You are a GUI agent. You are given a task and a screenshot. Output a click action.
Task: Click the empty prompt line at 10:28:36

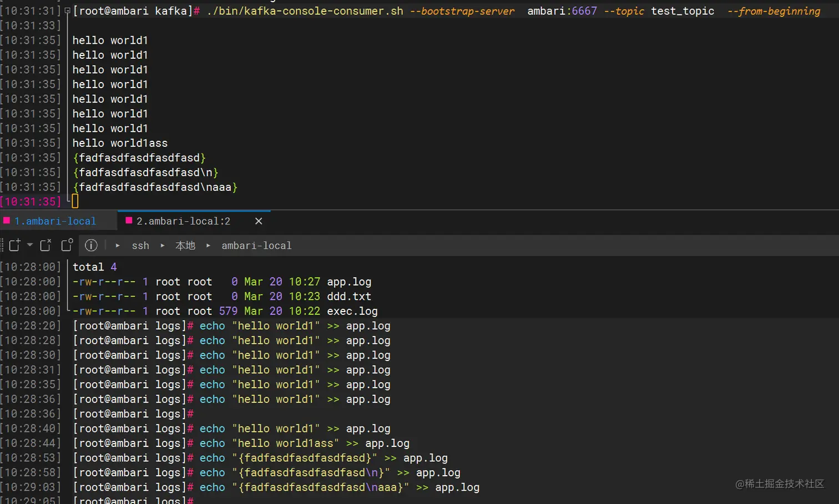(x=133, y=414)
